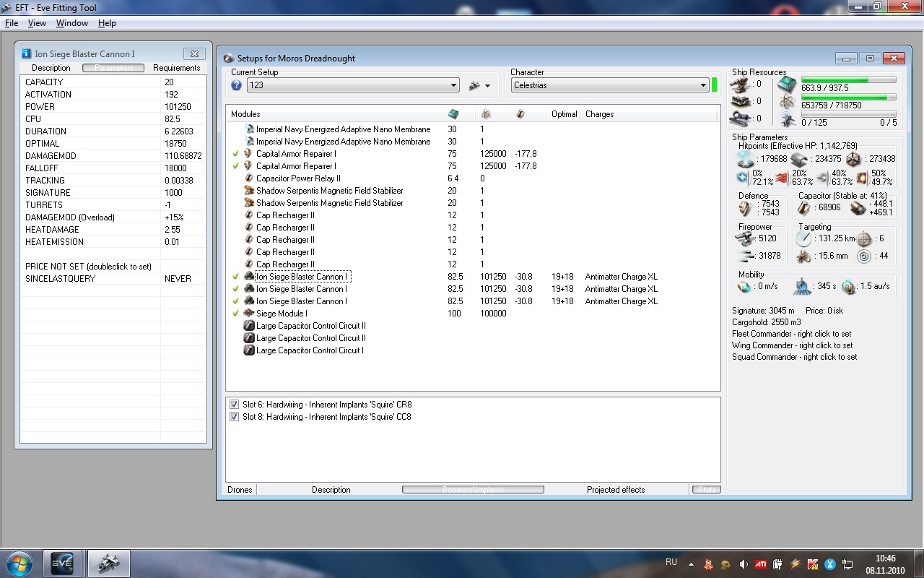Select the Capacitor Power Relay II module icon
Screen dimensions: 924x578
(249, 178)
